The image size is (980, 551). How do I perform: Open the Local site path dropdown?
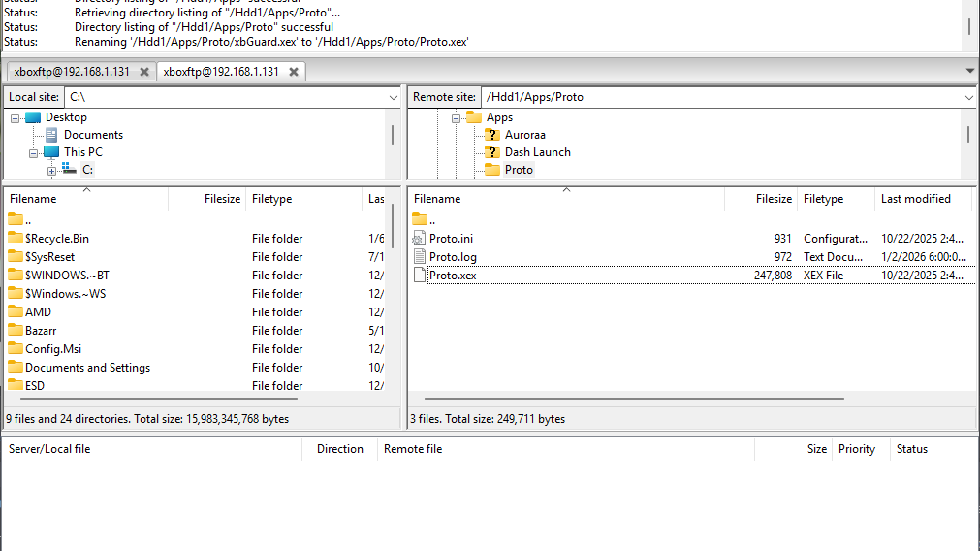[x=394, y=98]
